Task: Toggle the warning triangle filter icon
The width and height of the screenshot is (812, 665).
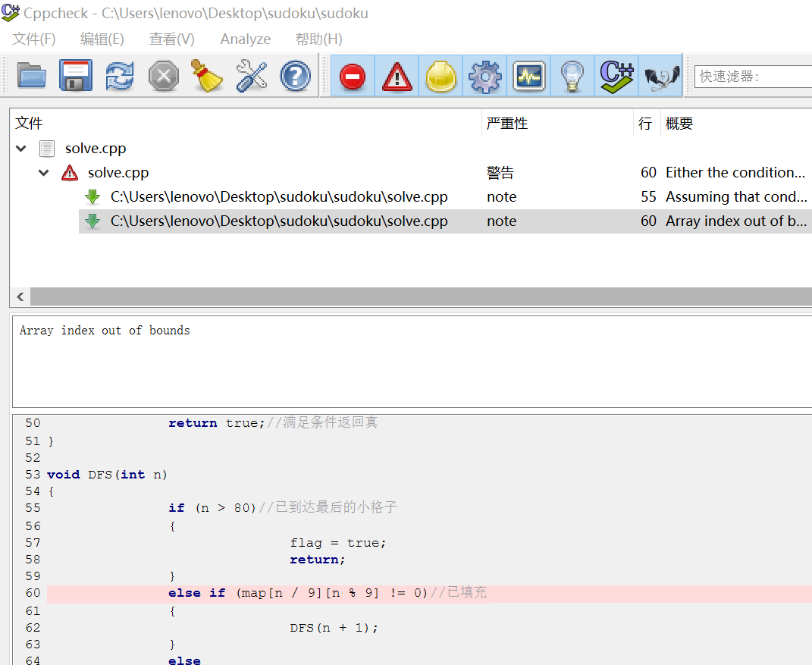Action: click(x=397, y=76)
